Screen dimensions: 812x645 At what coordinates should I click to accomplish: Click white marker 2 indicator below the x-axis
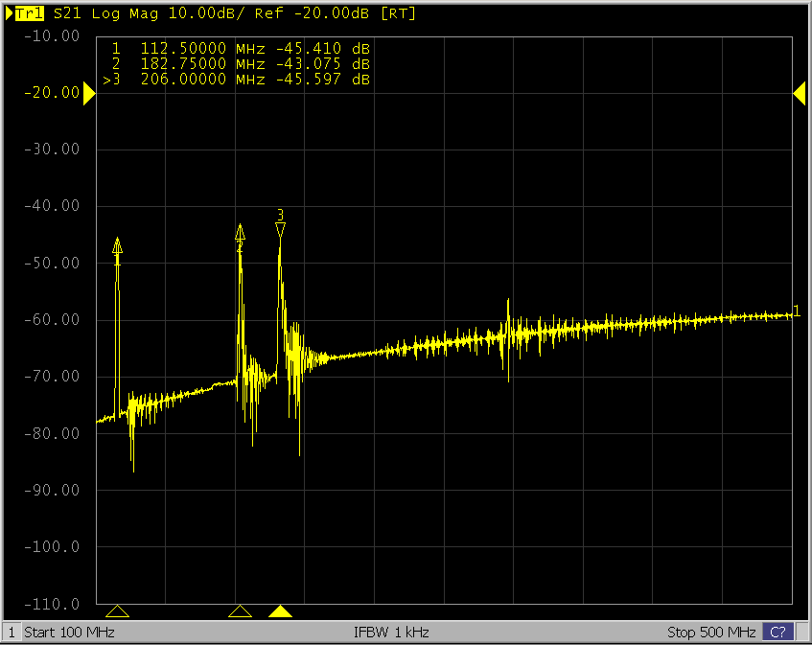pos(240,611)
